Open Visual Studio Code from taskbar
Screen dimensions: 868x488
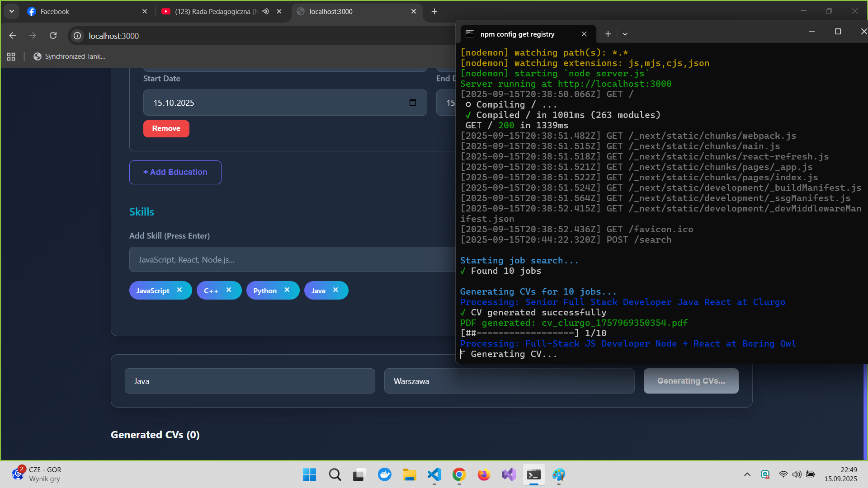(434, 474)
